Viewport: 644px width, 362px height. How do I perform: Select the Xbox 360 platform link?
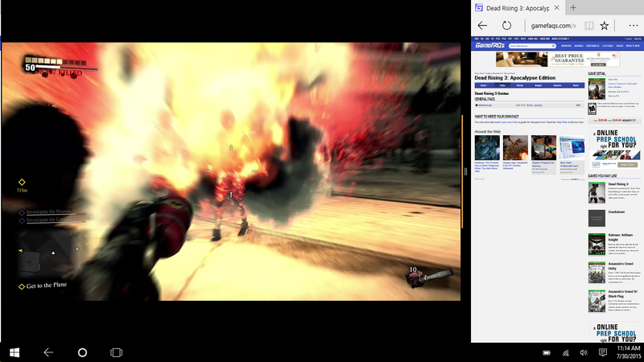point(533,39)
